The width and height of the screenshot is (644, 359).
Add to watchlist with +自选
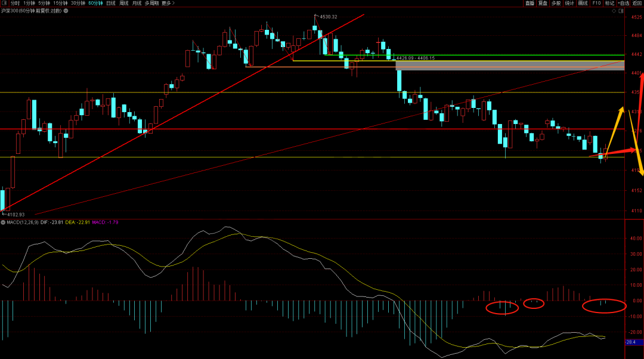tap(624, 3)
